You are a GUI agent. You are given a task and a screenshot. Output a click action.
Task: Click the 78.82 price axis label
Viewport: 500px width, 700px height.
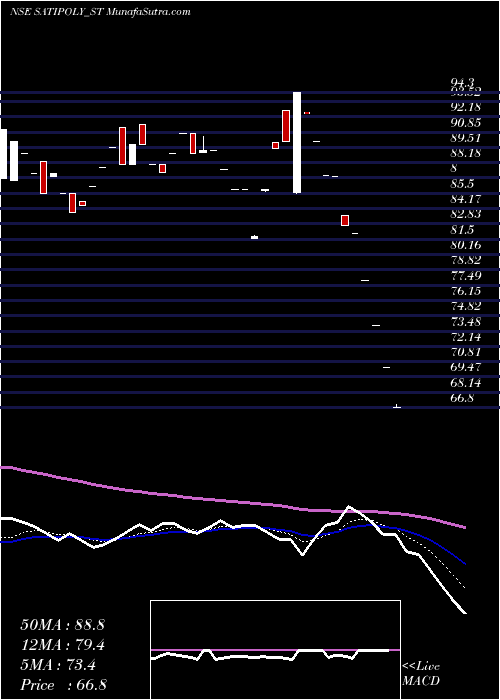pyautogui.click(x=466, y=260)
